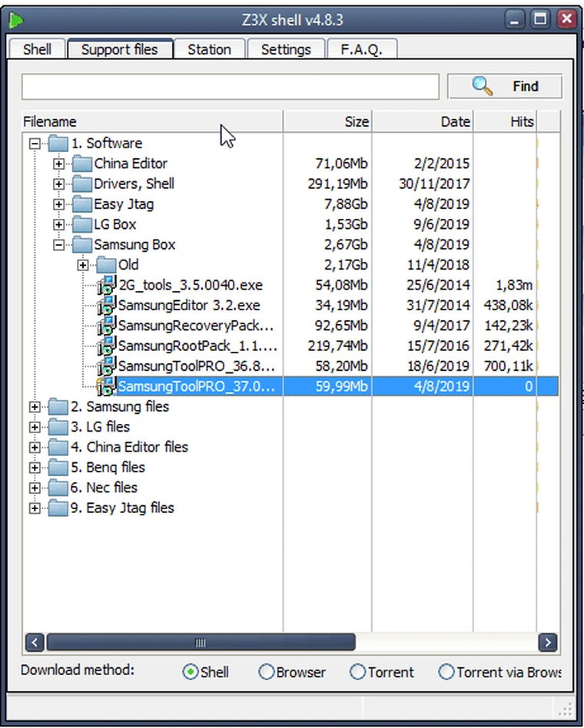
Task: Click the green Z3X play logo icon
Action: 16,20
